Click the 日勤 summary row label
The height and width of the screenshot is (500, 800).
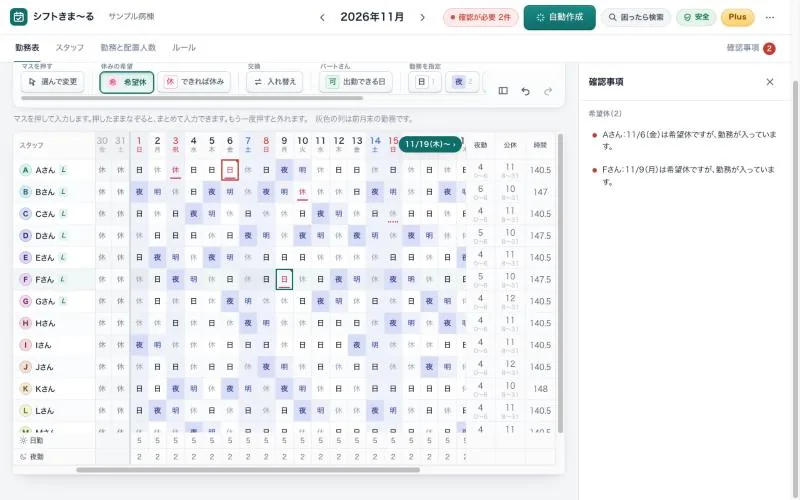point(32,440)
